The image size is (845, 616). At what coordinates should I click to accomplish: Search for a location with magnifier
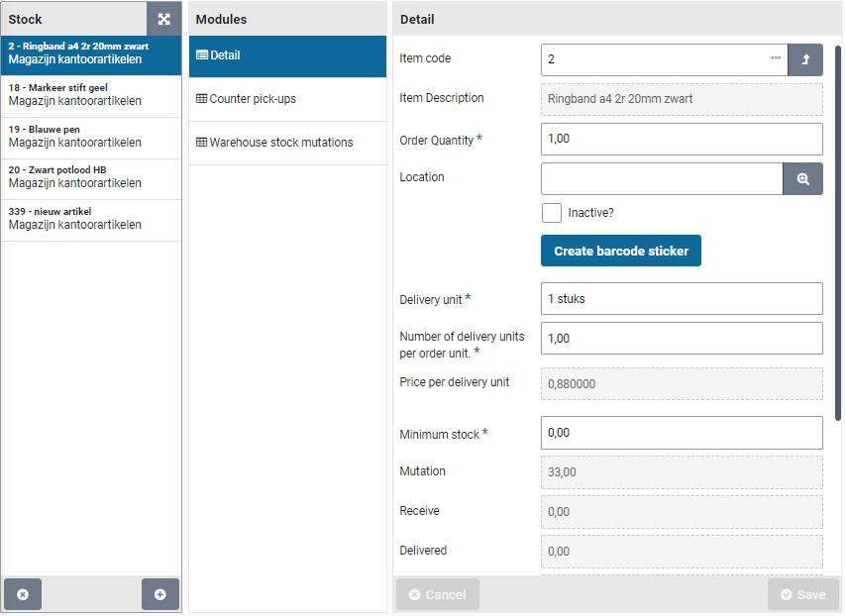point(802,179)
